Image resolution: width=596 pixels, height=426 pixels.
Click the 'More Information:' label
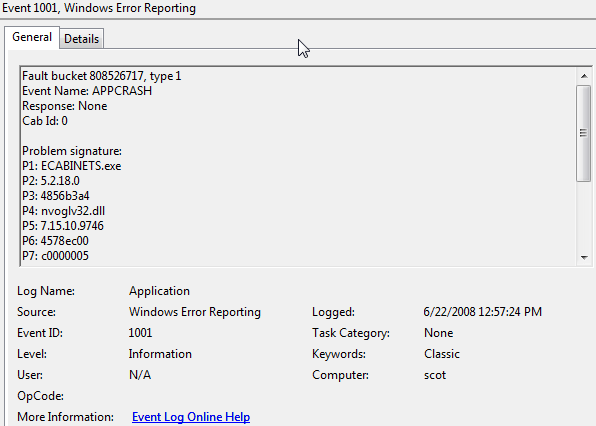(65, 417)
